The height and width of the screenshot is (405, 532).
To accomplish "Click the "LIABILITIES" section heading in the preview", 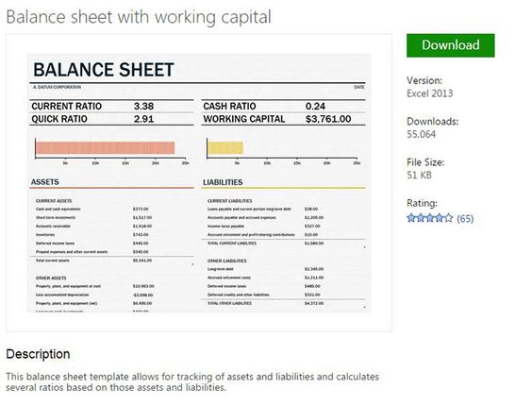I will coord(223,182).
